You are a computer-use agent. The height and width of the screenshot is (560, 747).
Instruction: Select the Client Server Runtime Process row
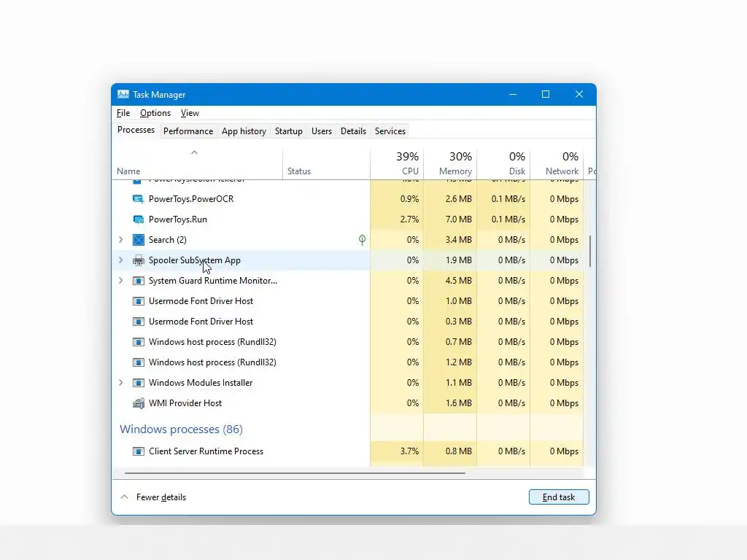coord(348,451)
